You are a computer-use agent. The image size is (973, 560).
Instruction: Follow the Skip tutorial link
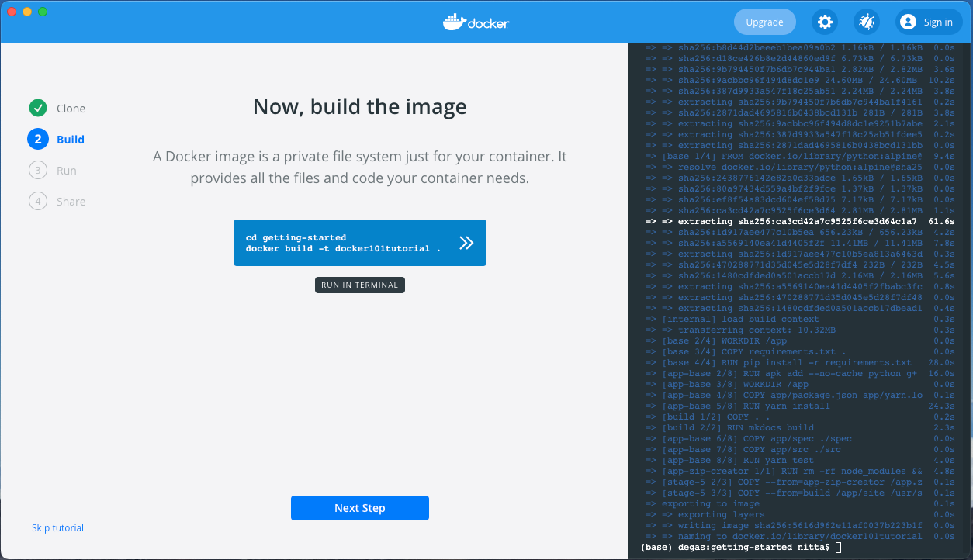pos(57,528)
